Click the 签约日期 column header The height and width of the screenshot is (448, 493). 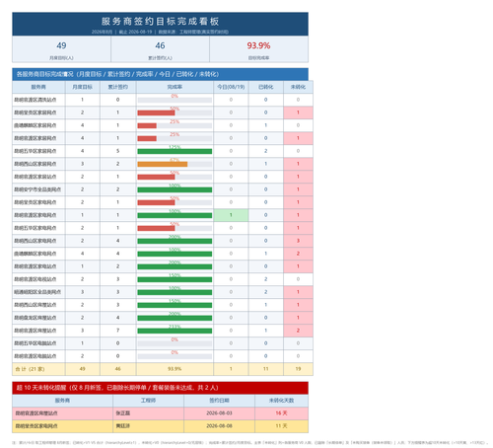tap(219, 401)
